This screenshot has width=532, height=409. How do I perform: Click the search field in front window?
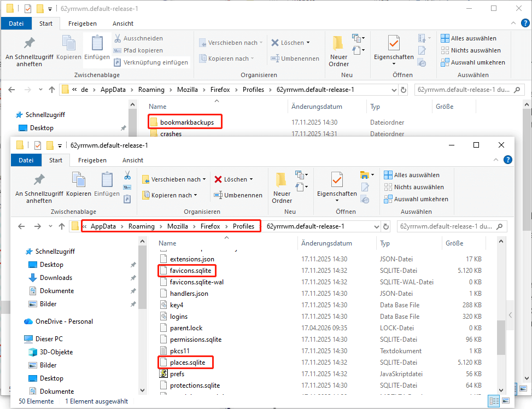click(451, 226)
